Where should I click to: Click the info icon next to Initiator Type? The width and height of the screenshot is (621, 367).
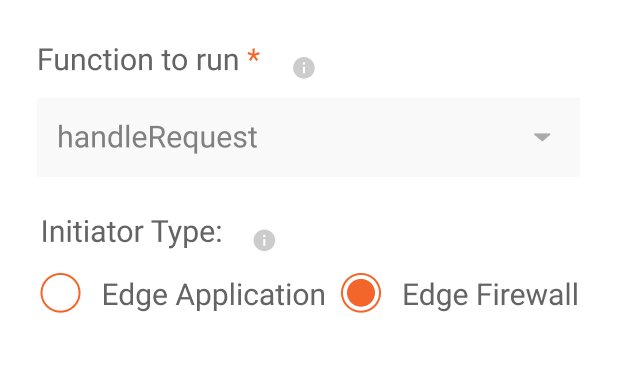pyautogui.click(x=264, y=240)
